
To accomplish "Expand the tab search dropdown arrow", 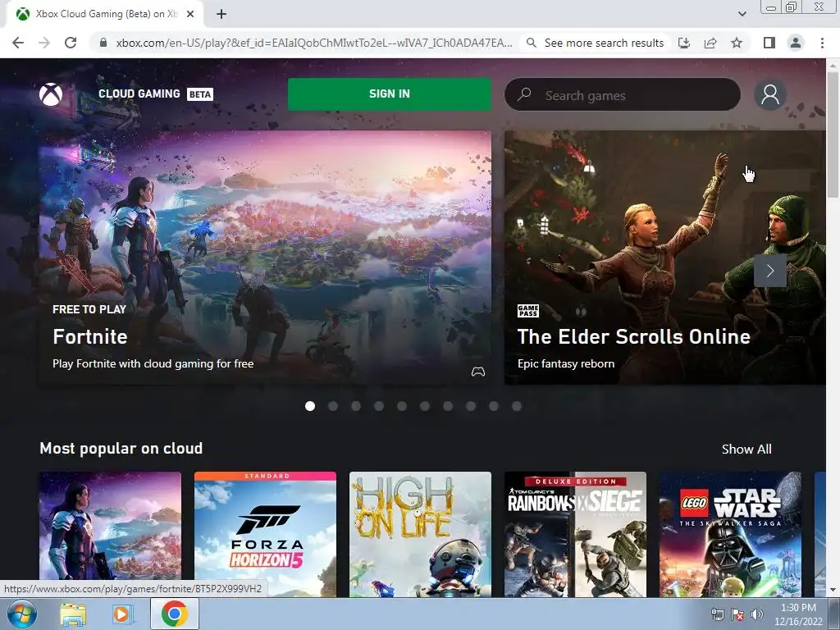I will tap(742, 14).
